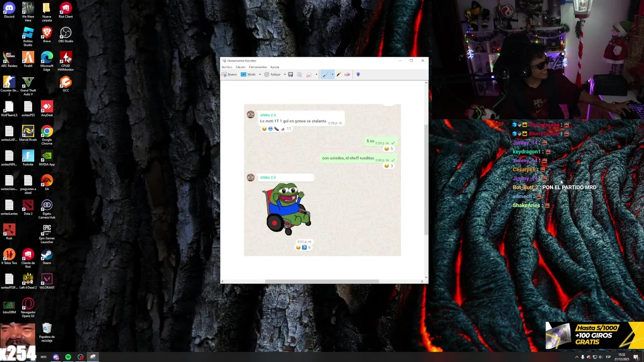Open the Nueva carpeta folder
Image resolution: width=644 pixels, height=362 pixels.
(47, 12)
